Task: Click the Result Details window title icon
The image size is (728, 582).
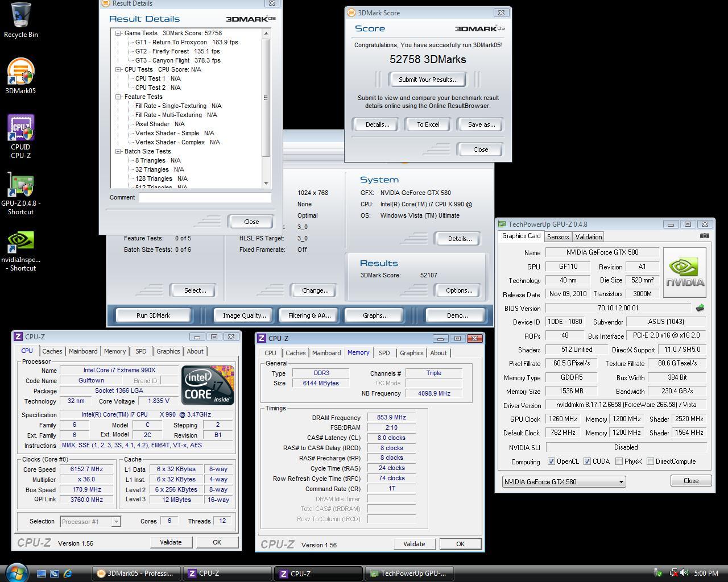Action: tap(105, 3)
